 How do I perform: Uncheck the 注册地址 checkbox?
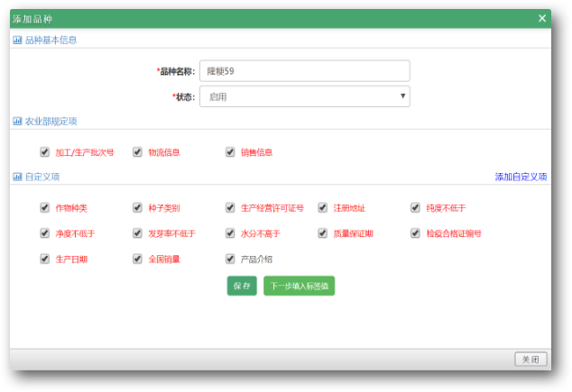click(x=322, y=207)
